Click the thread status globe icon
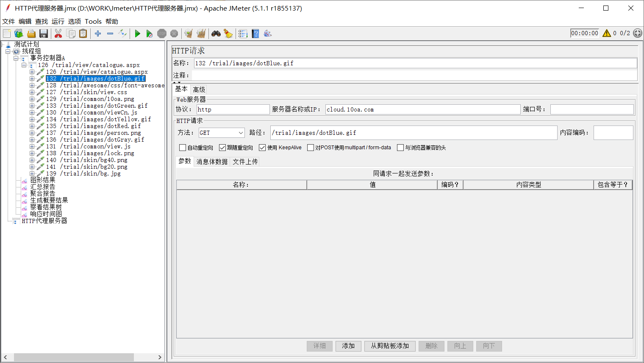The image size is (644, 363). pos(638,33)
